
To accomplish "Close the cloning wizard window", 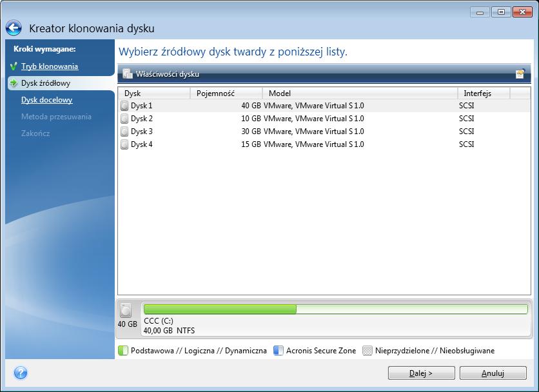I will [522, 12].
